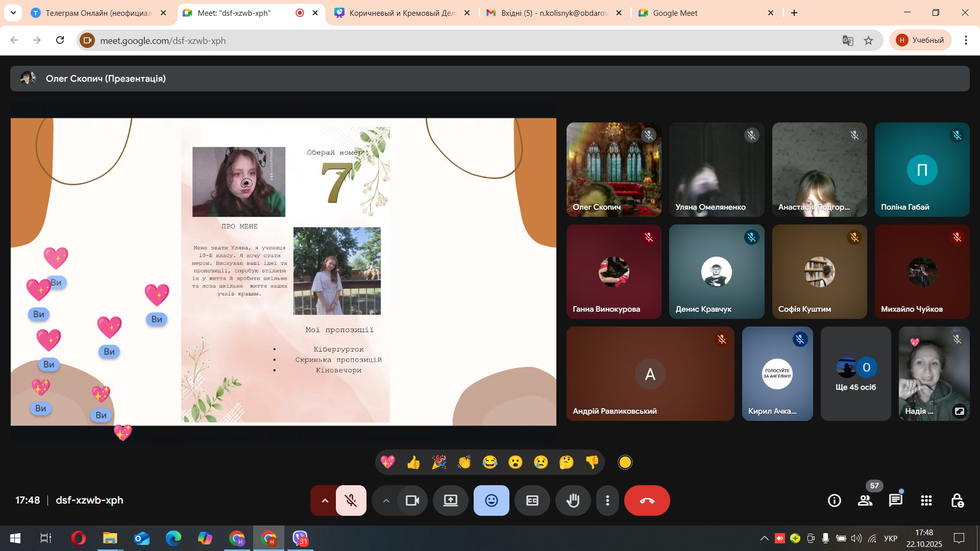Expand video settings arrow beside camera

pyautogui.click(x=386, y=500)
